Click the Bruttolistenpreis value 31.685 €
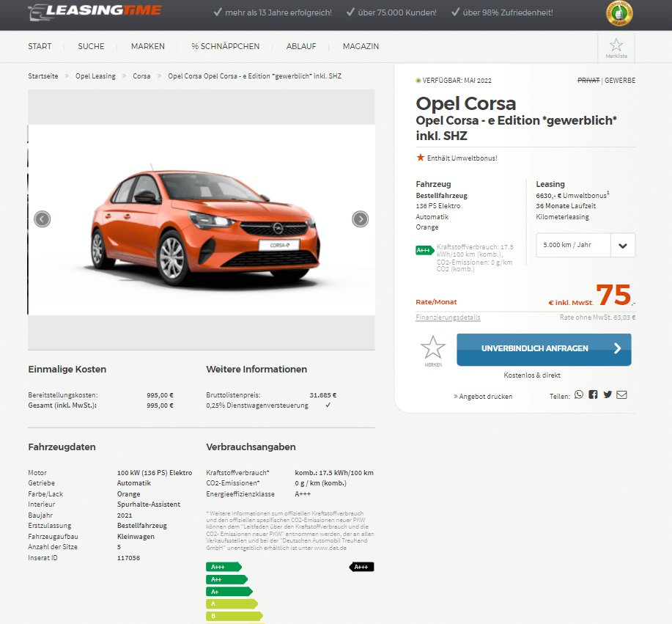The image size is (672, 624). (322, 395)
